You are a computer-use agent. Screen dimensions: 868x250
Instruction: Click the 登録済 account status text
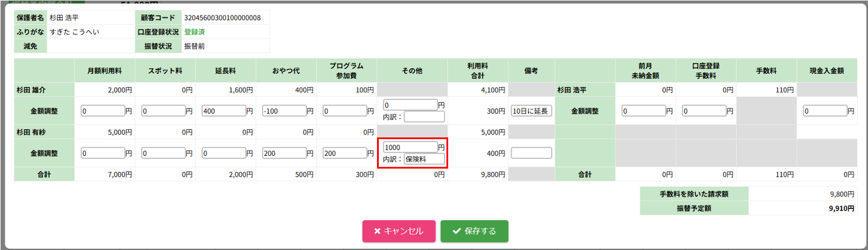pos(194,32)
